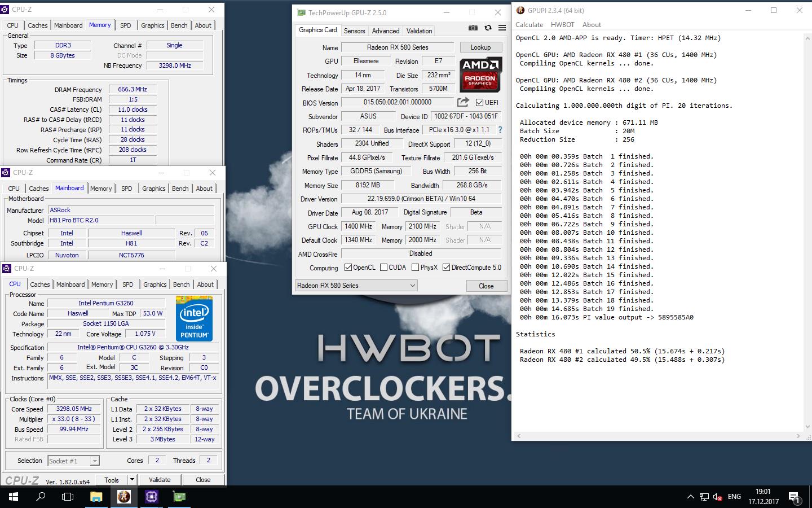Click the GPUPI scrollbar left arrow
Viewport: 812px width, 508px height.
click(x=519, y=436)
